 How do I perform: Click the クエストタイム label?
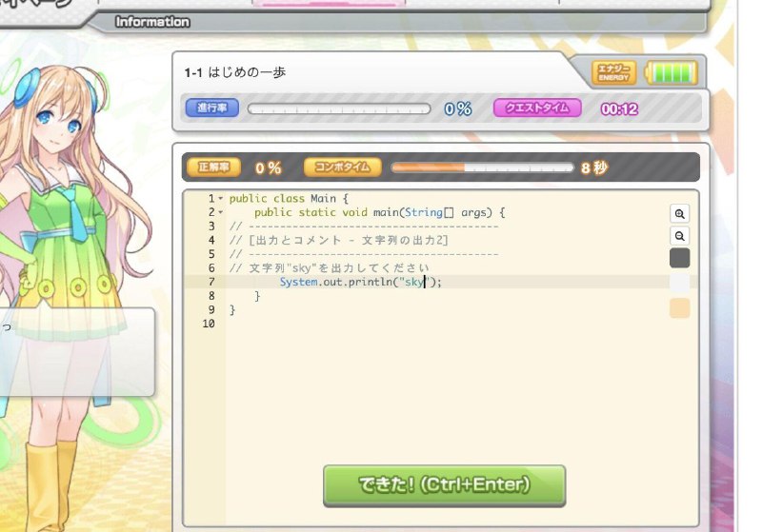537,108
